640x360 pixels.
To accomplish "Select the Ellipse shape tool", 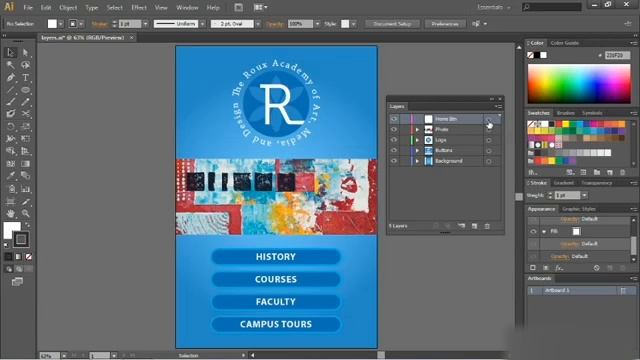I will [x=25, y=89].
